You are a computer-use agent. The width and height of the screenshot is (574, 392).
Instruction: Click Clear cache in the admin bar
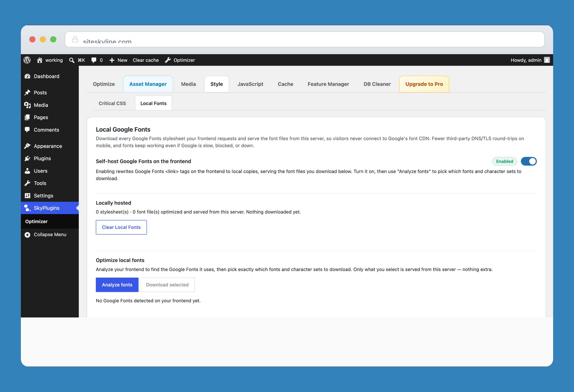pyautogui.click(x=146, y=60)
